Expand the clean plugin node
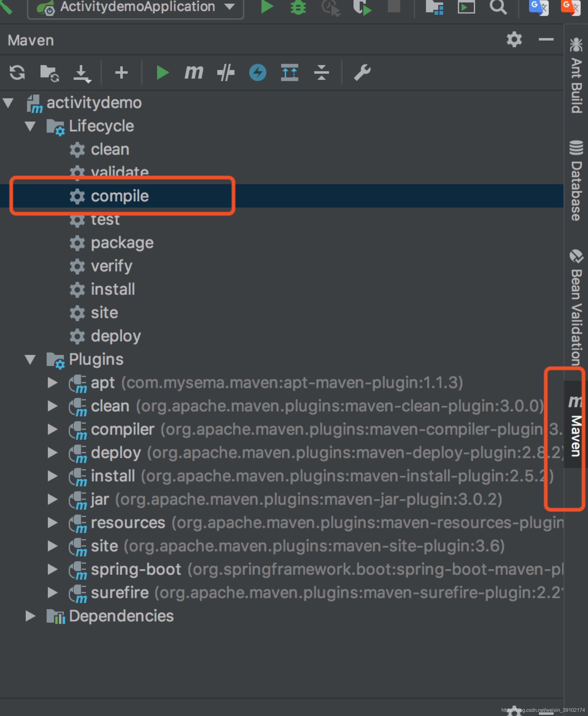Screen dimensions: 588x716 pos(52,406)
